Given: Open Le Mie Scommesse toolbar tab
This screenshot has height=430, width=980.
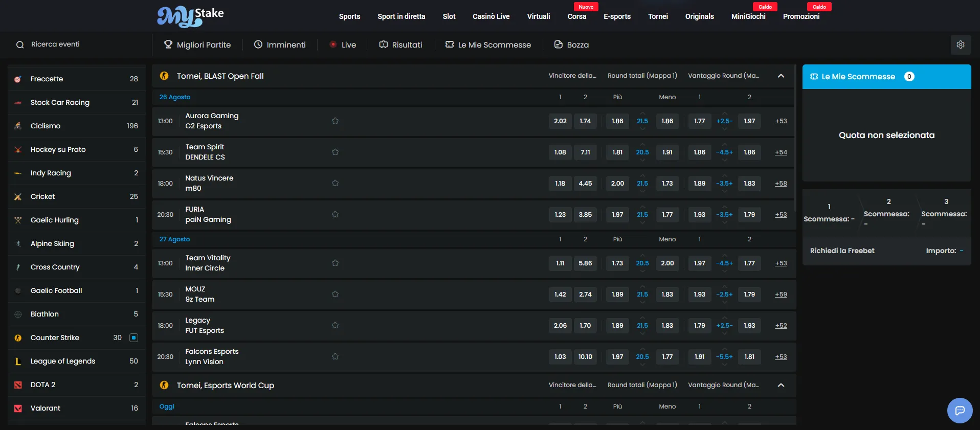Looking at the screenshot, I should (488, 45).
